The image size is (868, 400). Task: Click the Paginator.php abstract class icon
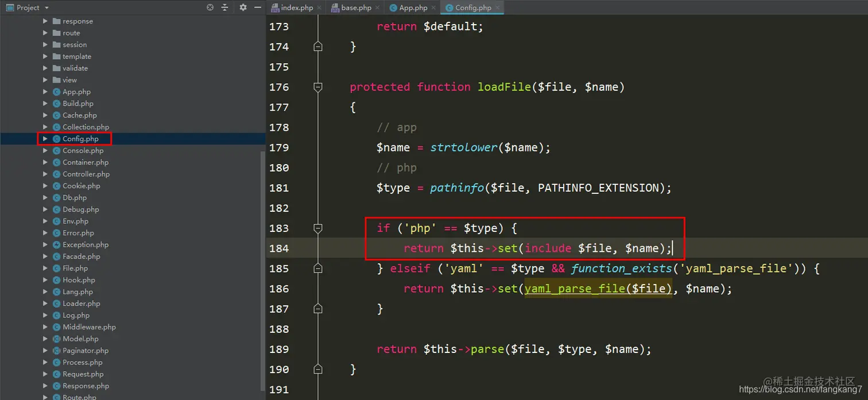(56, 351)
